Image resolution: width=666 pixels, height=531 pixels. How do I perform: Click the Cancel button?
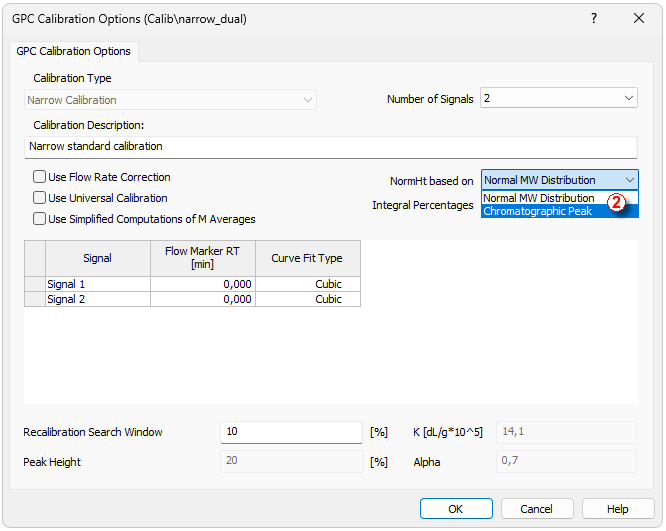click(537, 509)
